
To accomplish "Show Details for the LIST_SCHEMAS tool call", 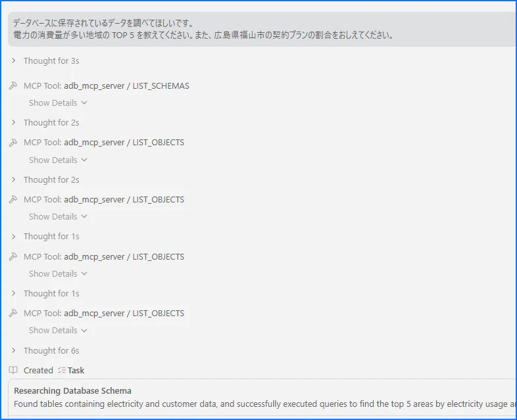I will 58,103.
